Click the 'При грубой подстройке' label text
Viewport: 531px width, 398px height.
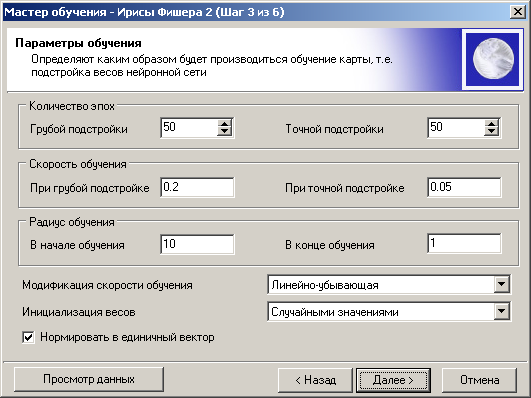pyautogui.click(x=90, y=188)
